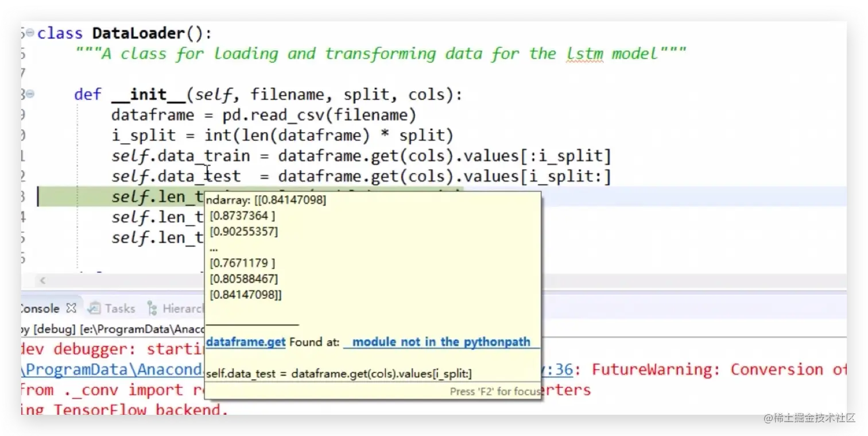Click the Tasks tab clipboard icon
Viewport: 868px width, 436px height.
tap(94, 308)
